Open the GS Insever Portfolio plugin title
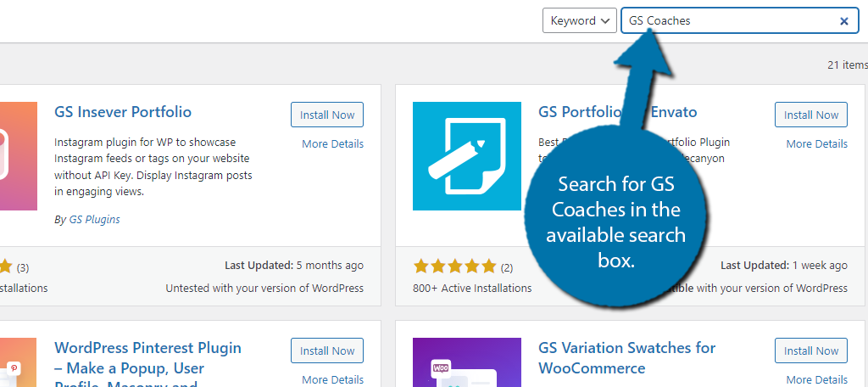 (x=123, y=112)
